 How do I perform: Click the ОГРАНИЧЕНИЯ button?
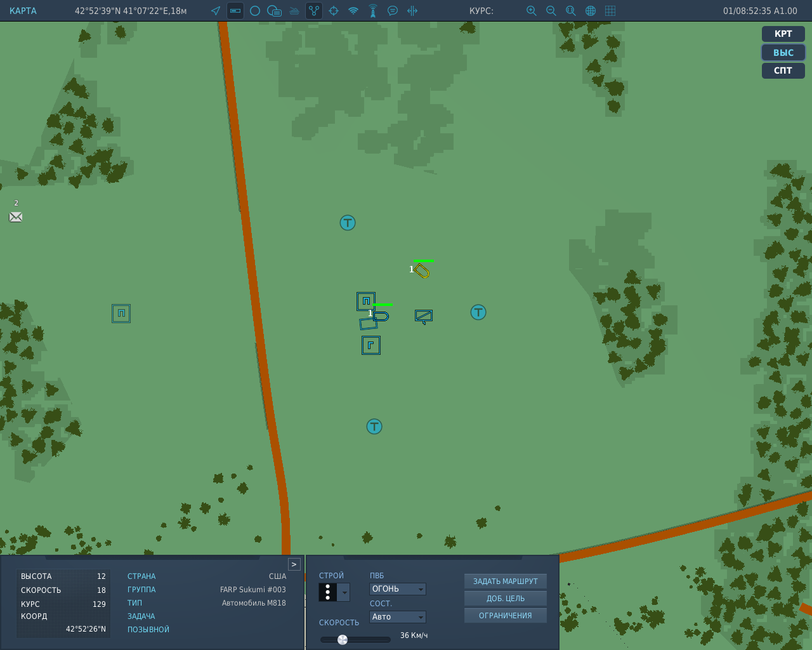(506, 616)
